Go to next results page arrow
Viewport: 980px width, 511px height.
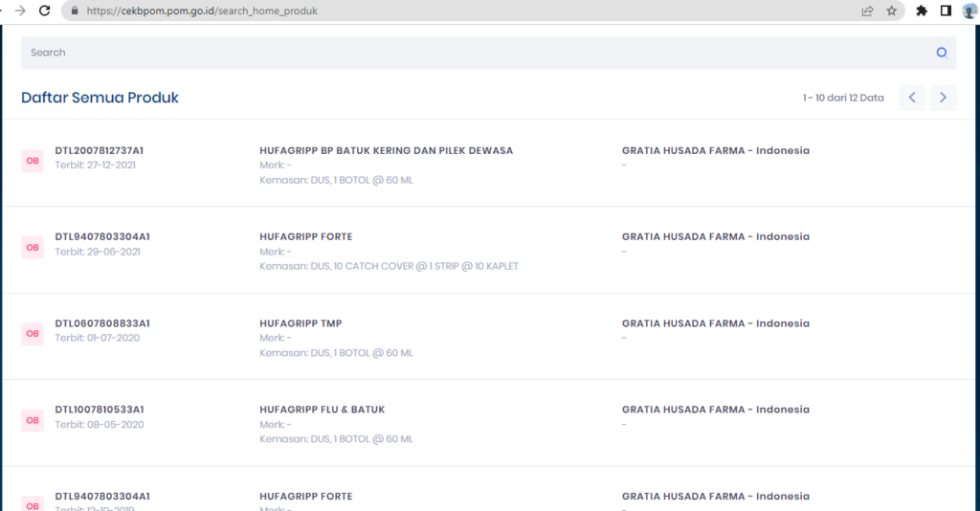(x=943, y=98)
